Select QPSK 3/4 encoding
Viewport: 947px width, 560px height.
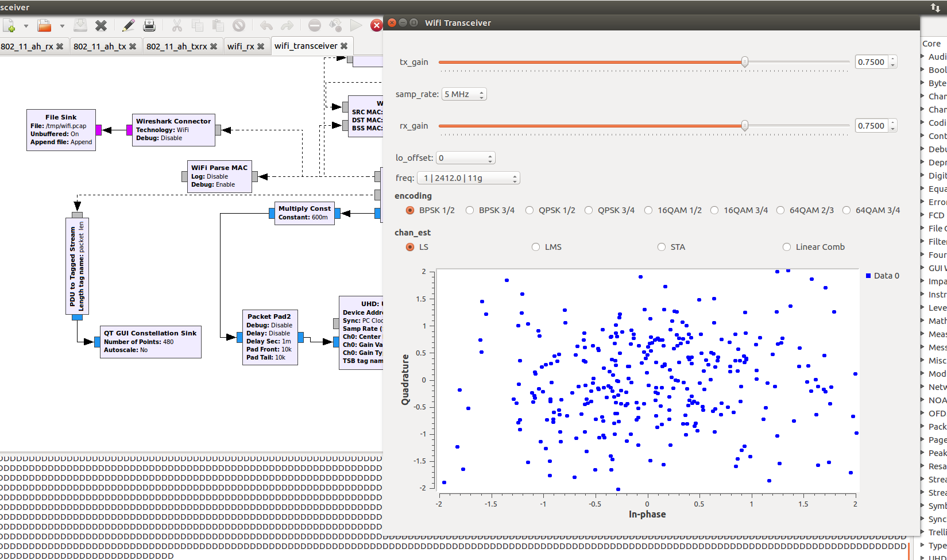coord(589,210)
